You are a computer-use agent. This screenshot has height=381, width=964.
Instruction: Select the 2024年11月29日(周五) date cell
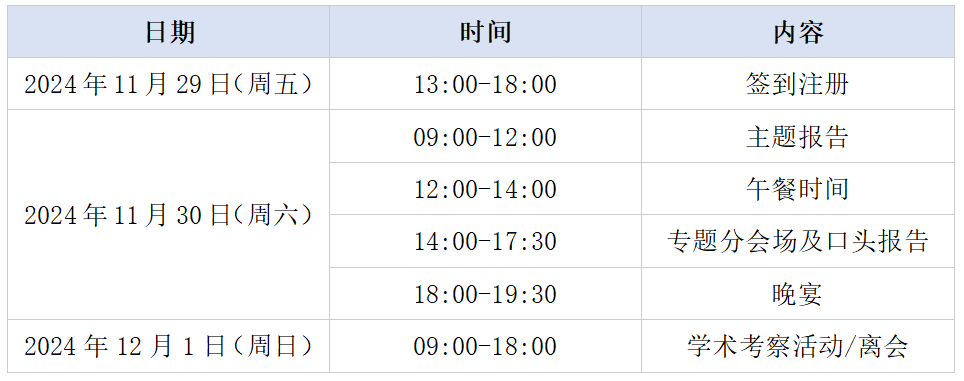coord(168,84)
